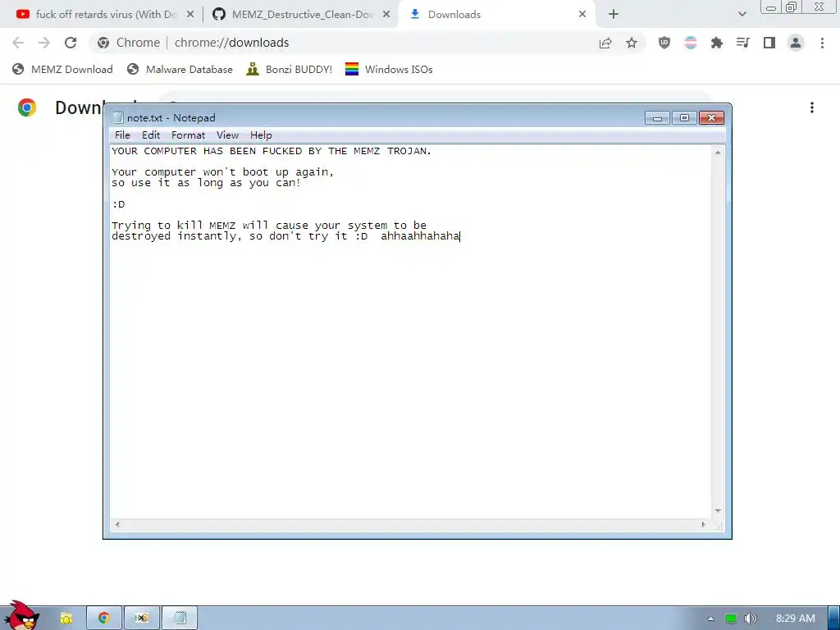
Task: Click Notepad's scroll left arrow
Action: tap(117, 524)
